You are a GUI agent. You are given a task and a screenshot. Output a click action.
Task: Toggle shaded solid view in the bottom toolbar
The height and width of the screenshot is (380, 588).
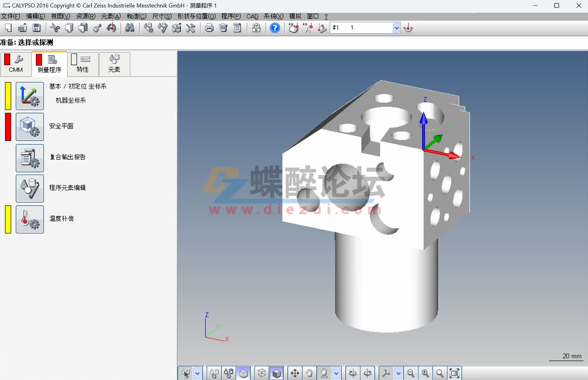click(277, 373)
